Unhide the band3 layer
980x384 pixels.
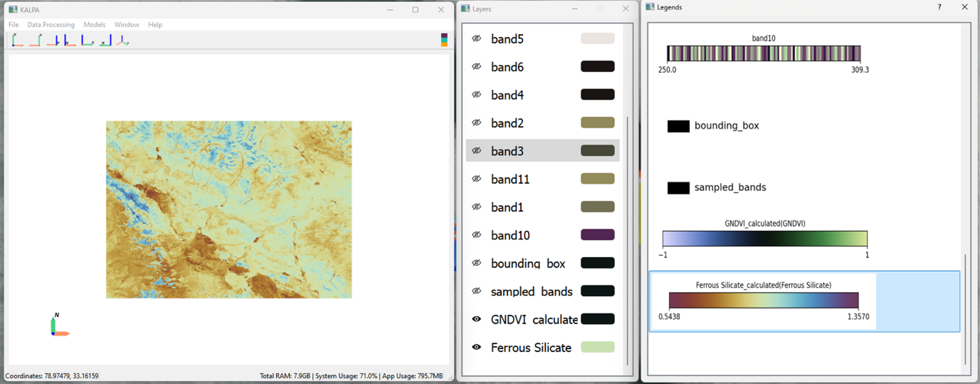(x=476, y=151)
